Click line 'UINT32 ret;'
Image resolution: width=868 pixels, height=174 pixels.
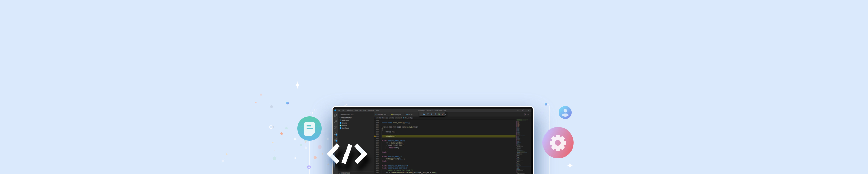[390, 132]
